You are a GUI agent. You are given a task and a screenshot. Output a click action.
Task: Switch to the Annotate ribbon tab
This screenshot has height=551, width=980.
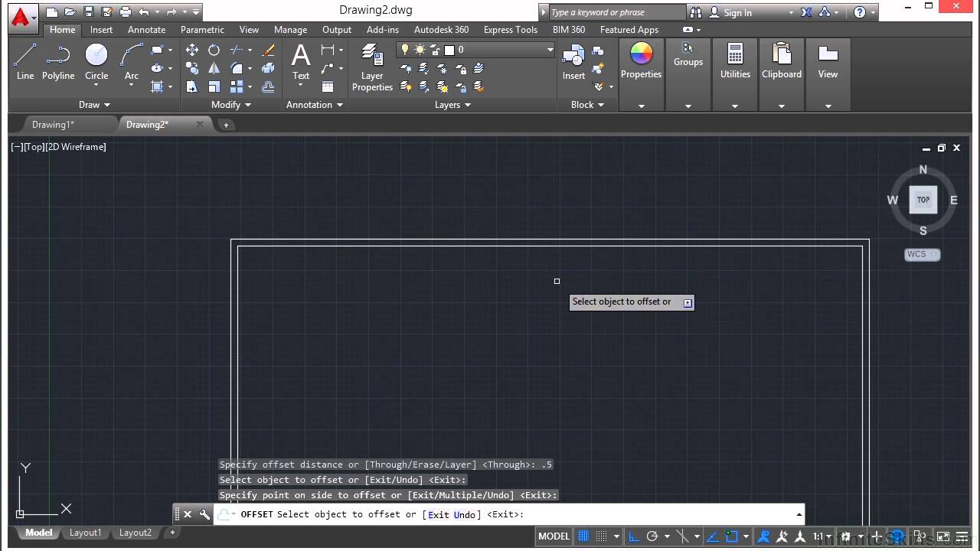(x=146, y=30)
